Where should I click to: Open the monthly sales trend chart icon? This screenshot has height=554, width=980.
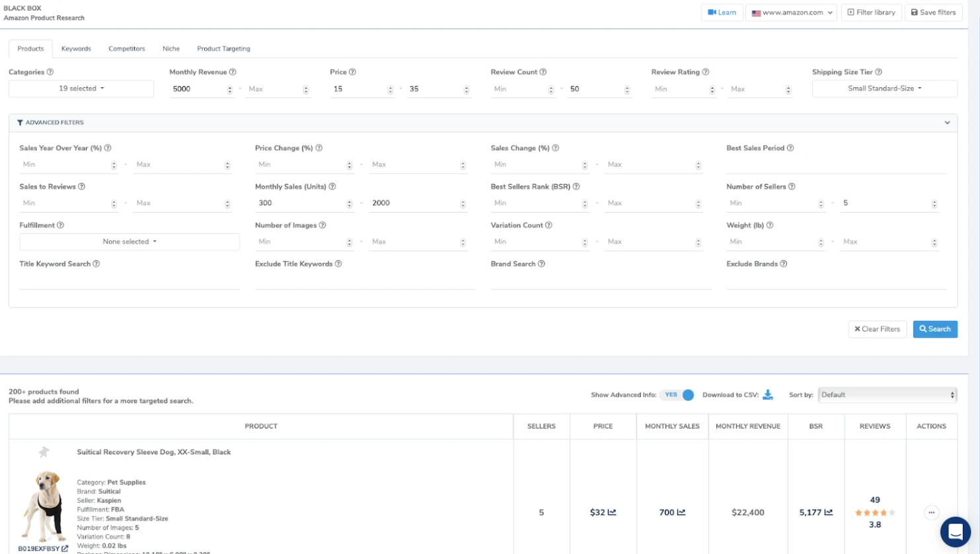pos(681,512)
